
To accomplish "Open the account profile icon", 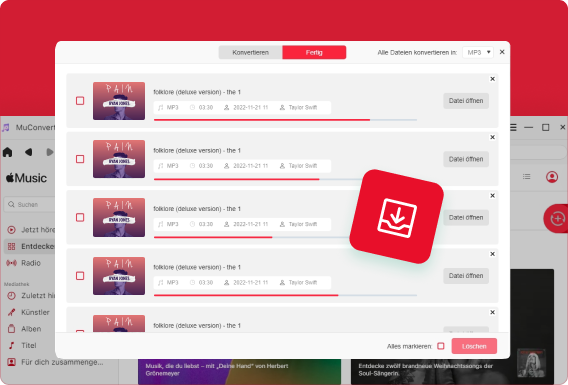I will 552,177.
